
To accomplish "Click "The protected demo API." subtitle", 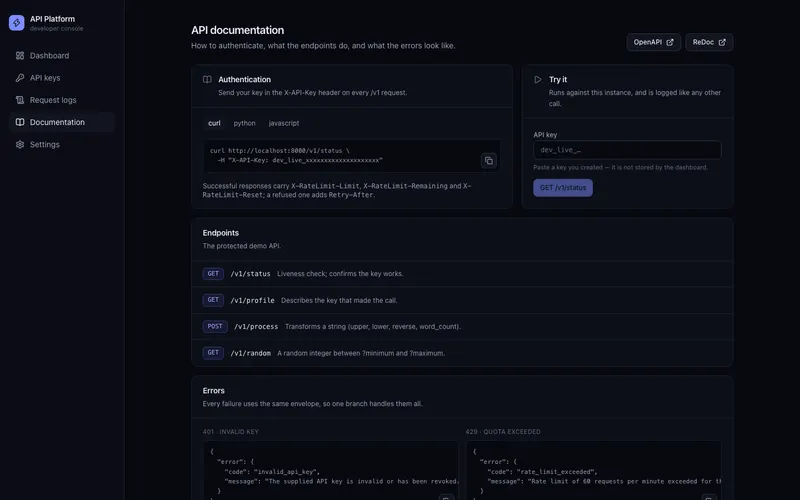I will click(241, 246).
